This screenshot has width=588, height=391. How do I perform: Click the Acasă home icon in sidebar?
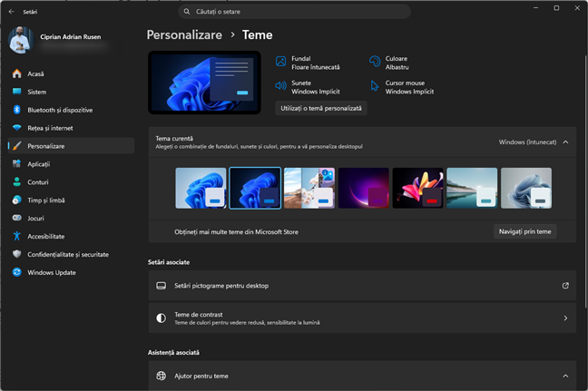point(17,73)
